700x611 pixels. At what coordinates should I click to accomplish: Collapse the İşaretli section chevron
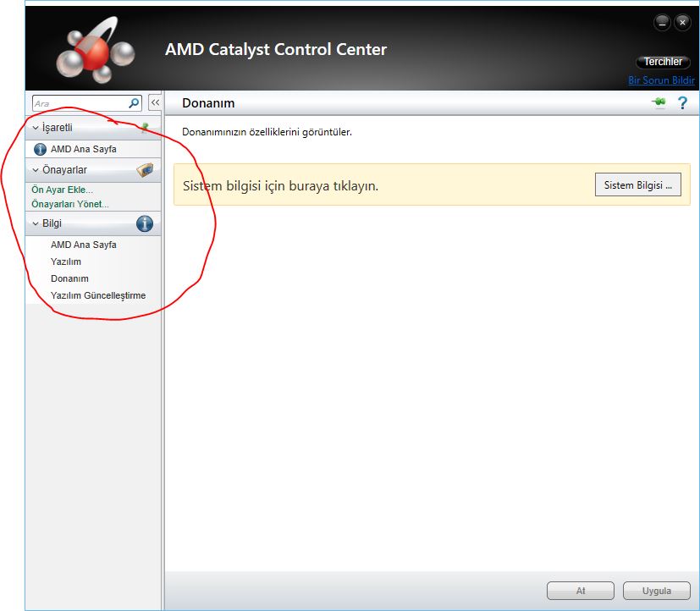pos(36,128)
